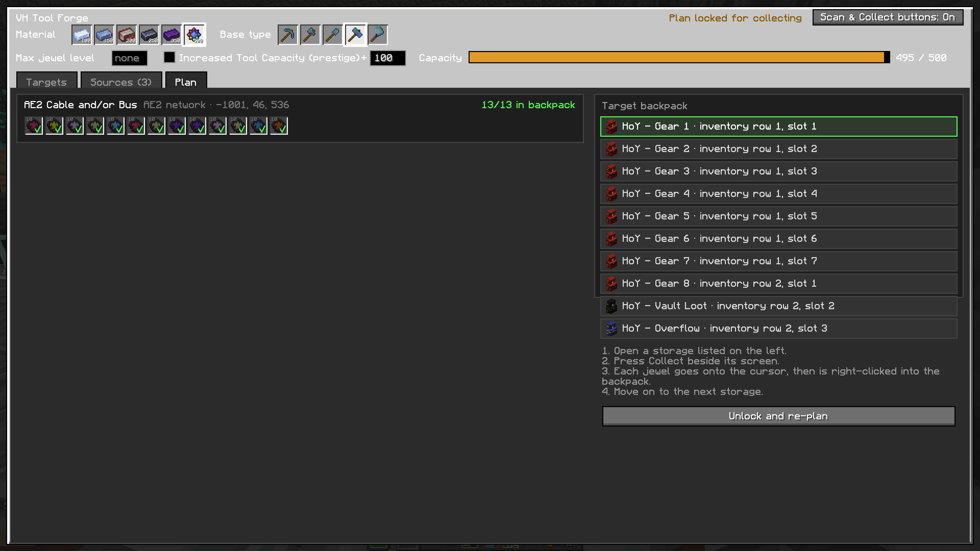The width and height of the screenshot is (980, 551).
Task: Click the yellow jewel in plan row
Action: (x=54, y=126)
